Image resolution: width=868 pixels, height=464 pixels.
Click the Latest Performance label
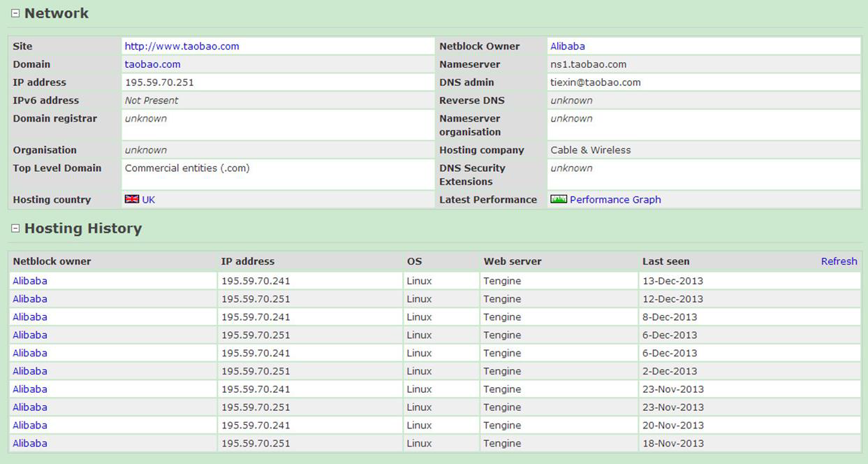[x=488, y=200]
